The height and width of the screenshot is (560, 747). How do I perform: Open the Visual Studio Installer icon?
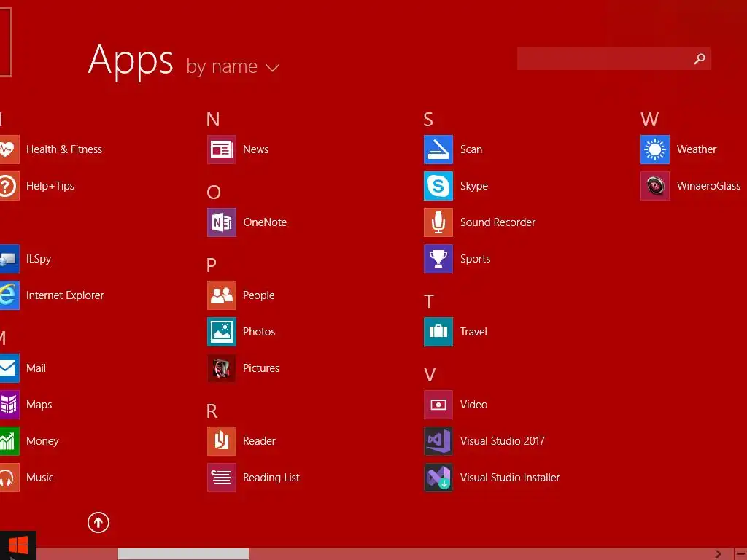point(438,478)
